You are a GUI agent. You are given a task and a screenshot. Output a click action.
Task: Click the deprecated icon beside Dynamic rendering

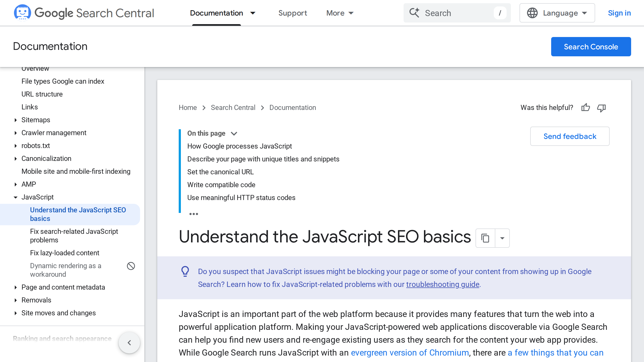(131, 266)
